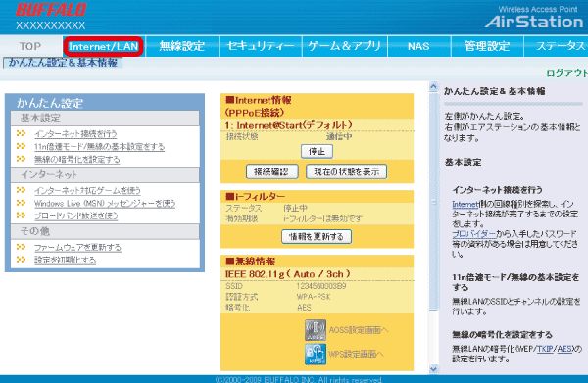The width and height of the screenshot is (588, 383).
Task: Click the BUFFALO logo
Action: click(51, 10)
